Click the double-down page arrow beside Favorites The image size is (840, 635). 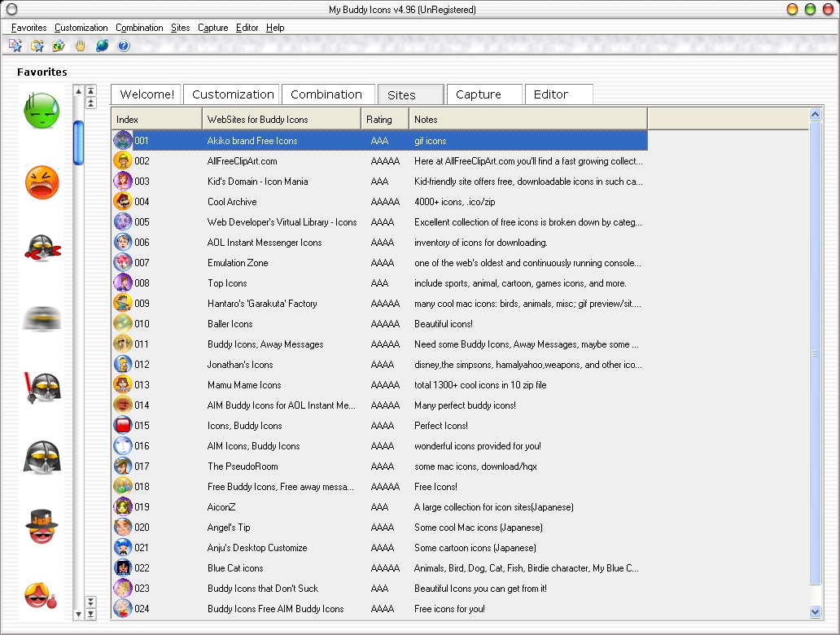(x=91, y=602)
